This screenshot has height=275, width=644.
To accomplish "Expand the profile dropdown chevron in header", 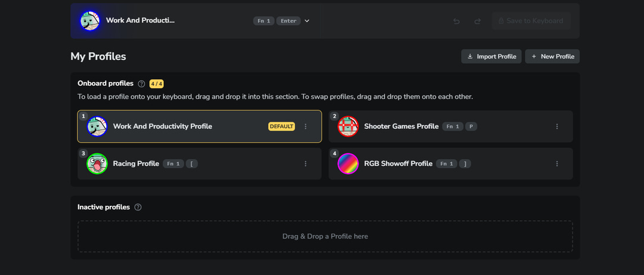I will pos(307,21).
